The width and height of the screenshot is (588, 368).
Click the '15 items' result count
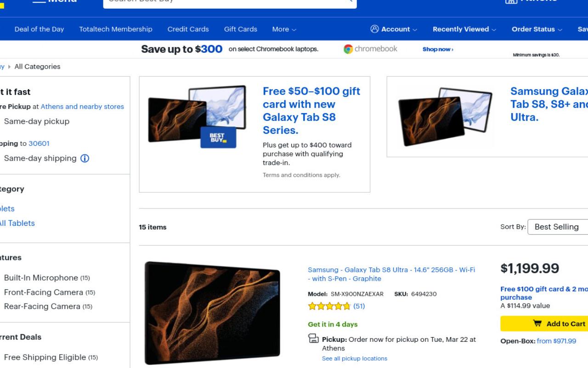click(153, 227)
